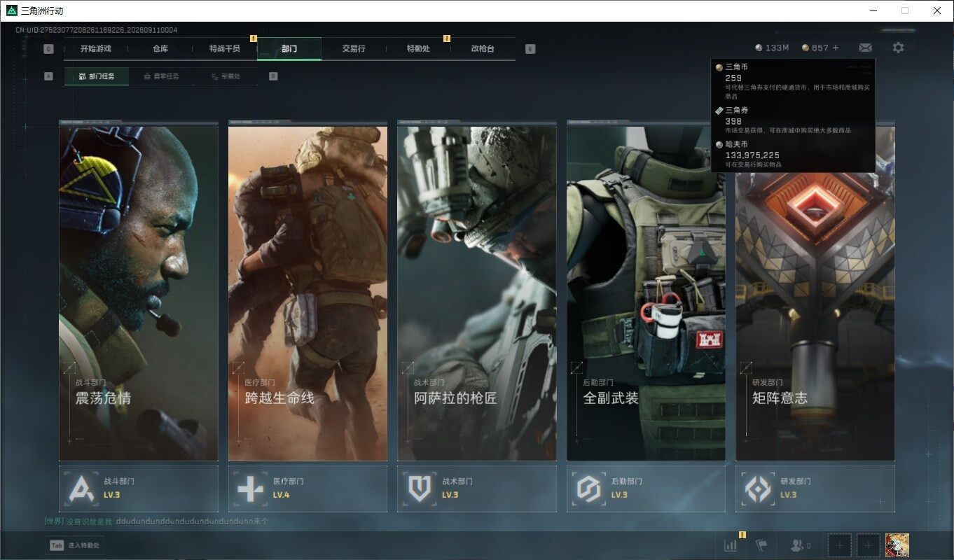The image size is (954, 560).
Task: Click the 研发部门 diamond emblem icon
Action: 758,488
